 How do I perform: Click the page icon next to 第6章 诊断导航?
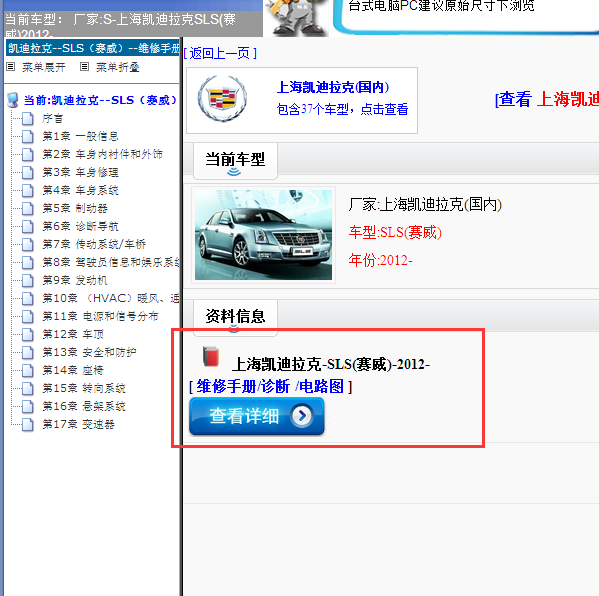click(x=28, y=227)
